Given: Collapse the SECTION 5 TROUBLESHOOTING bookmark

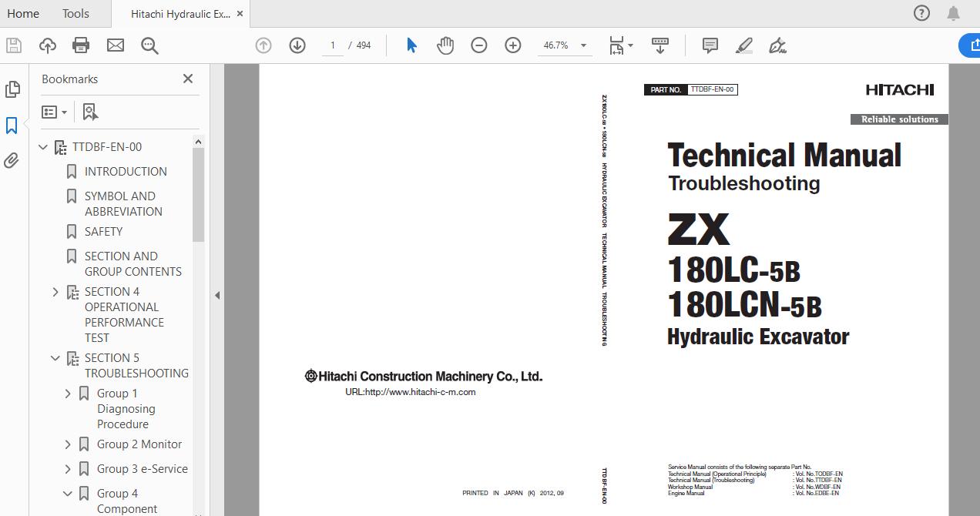Looking at the screenshot, I should coord(55,358).
